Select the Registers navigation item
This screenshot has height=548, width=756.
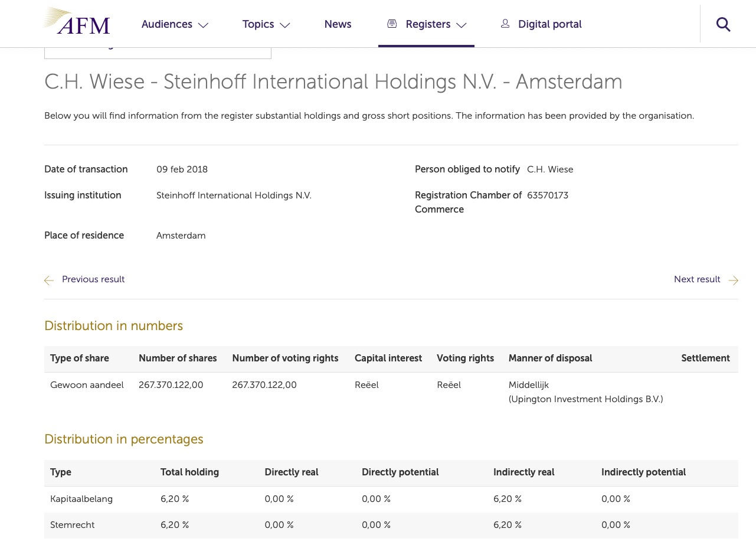[x=428, y=24]
